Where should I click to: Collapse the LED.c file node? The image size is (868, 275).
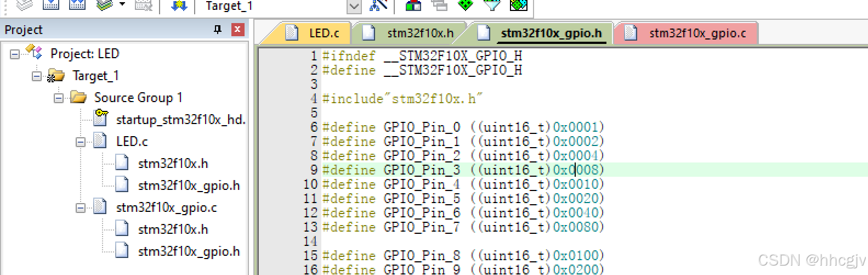coord(81,142)
